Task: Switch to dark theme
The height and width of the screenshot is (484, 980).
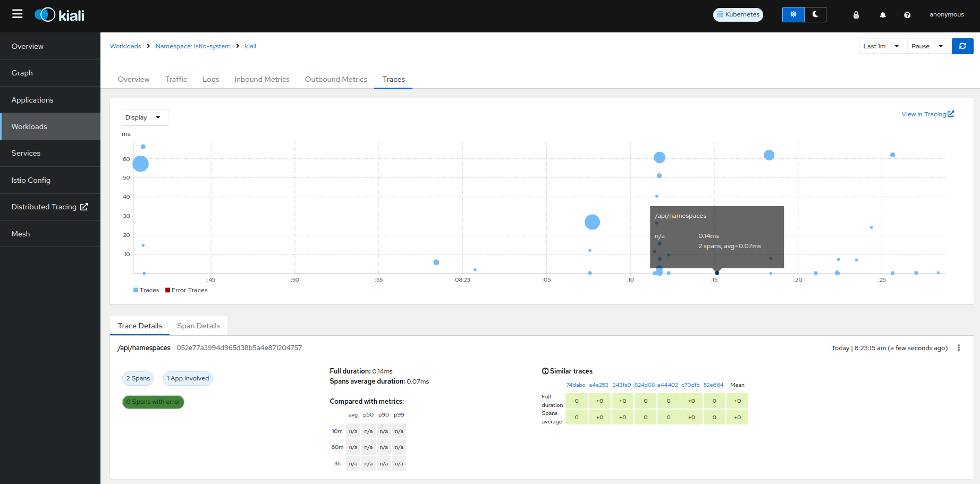Action: click(815, 14)
